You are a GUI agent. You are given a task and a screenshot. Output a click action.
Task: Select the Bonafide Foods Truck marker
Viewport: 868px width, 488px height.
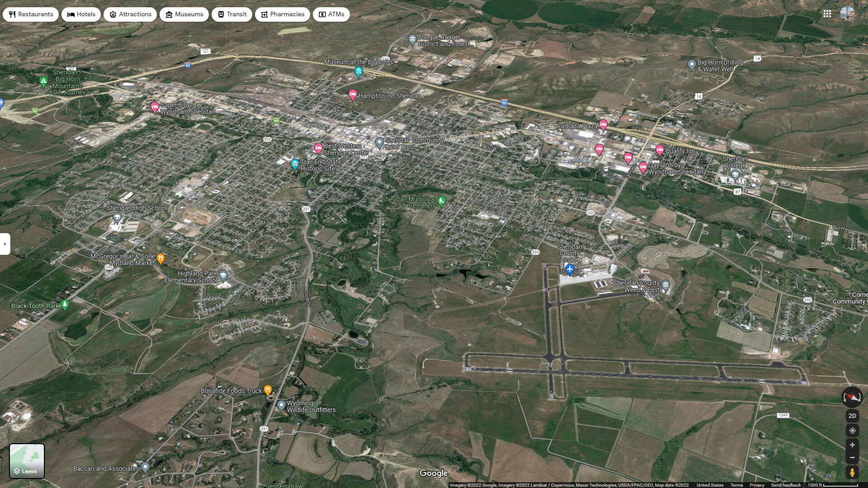[x=268, y=390]
